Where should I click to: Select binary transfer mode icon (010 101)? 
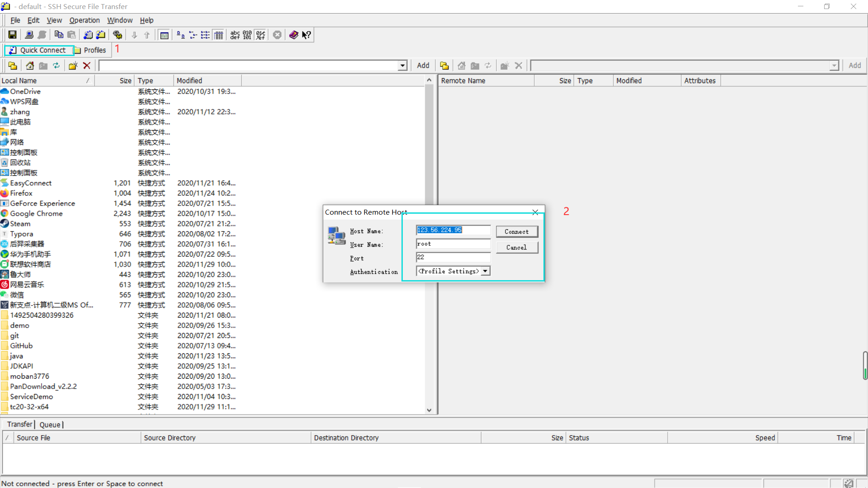247,35
